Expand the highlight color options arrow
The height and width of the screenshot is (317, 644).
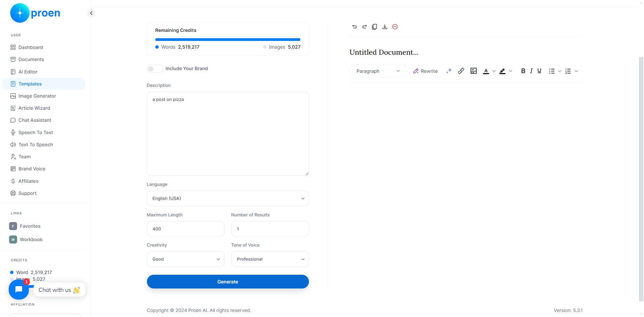(511, 71)
